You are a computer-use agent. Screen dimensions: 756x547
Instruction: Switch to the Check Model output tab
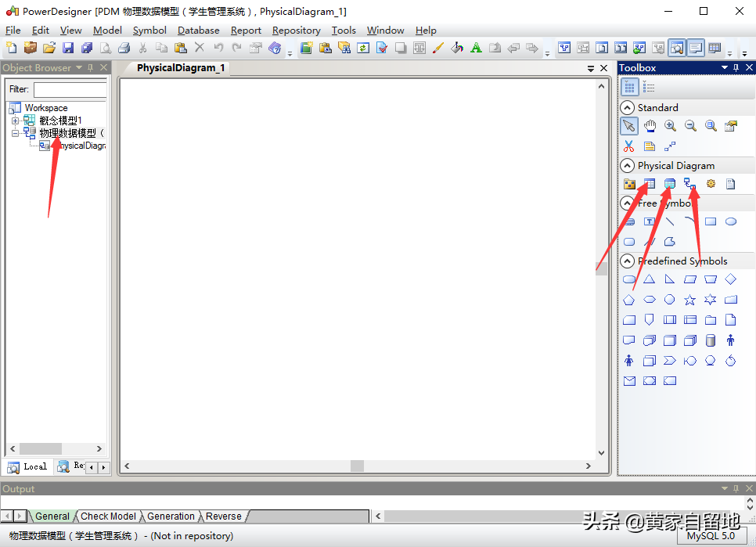point(108,516)
